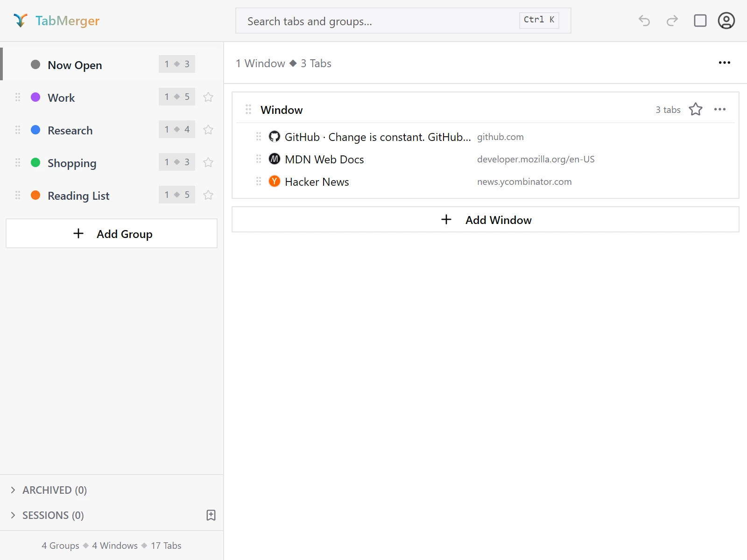Select the Now Open group

click(x=112, y=64)
